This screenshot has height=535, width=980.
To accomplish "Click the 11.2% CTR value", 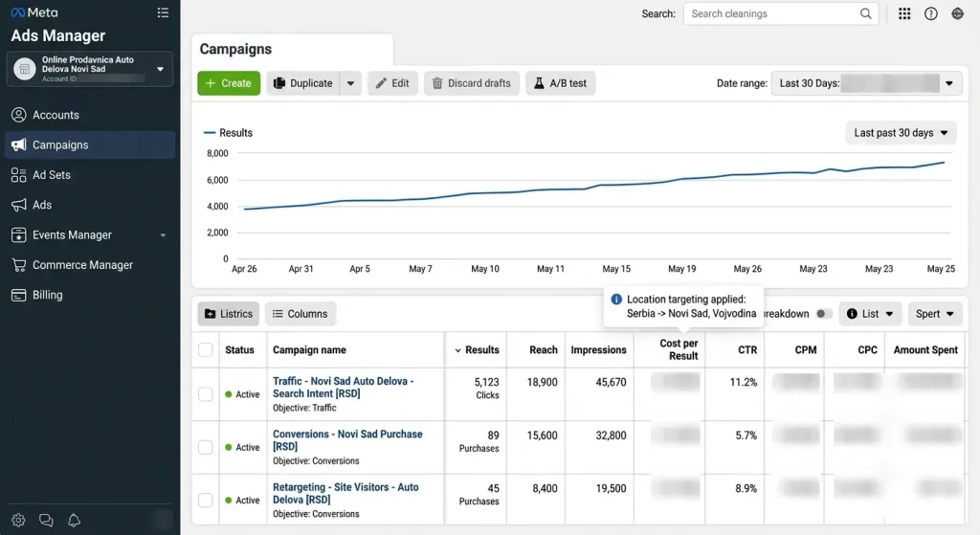I will pos(743,382).
